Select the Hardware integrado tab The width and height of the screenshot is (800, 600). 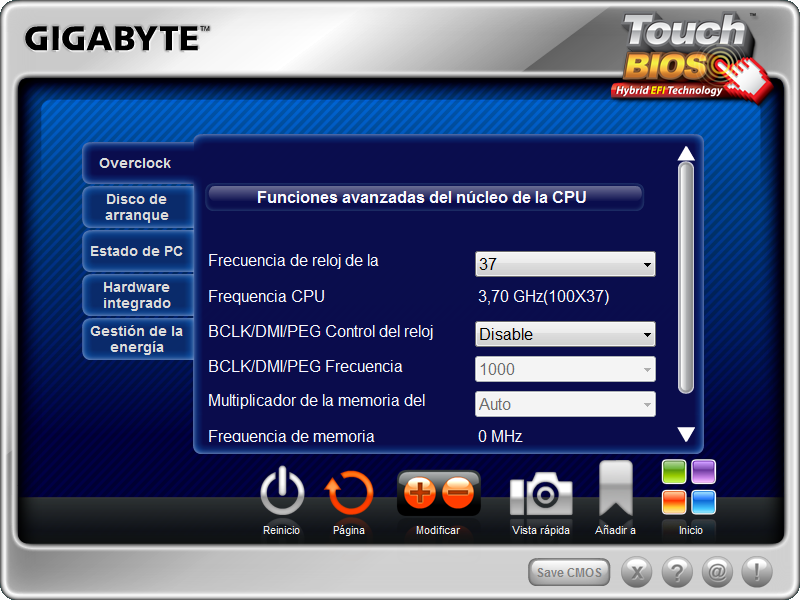tap(137, 295)
